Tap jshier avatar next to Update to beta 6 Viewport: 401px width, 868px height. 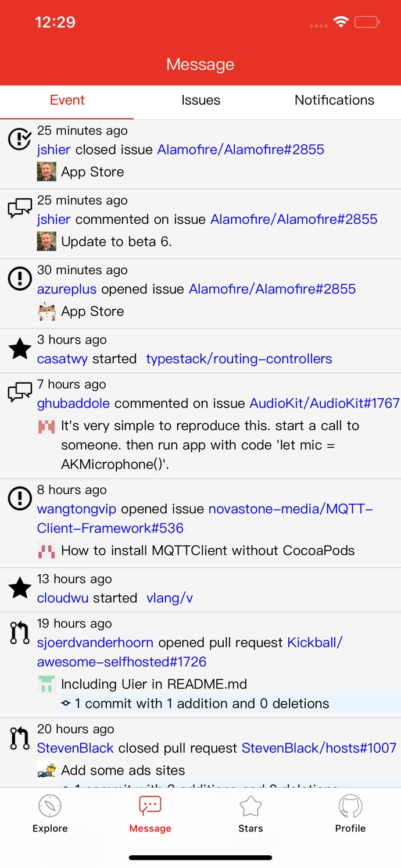click(x=46, y=241)
